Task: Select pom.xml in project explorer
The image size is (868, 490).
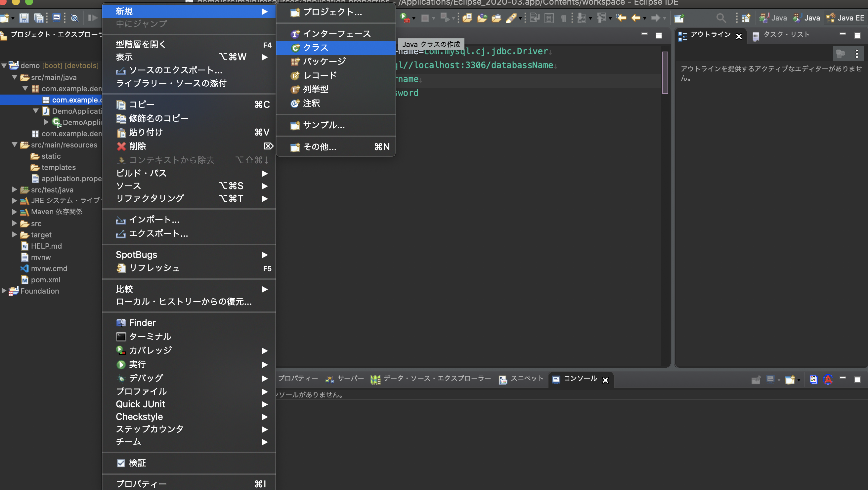Action: pos(46,279)
